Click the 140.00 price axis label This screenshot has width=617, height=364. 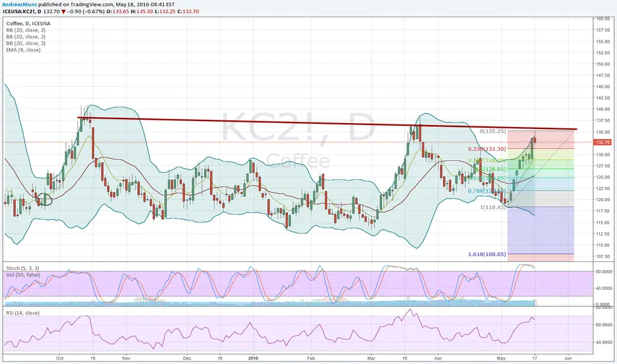(603, 109)
